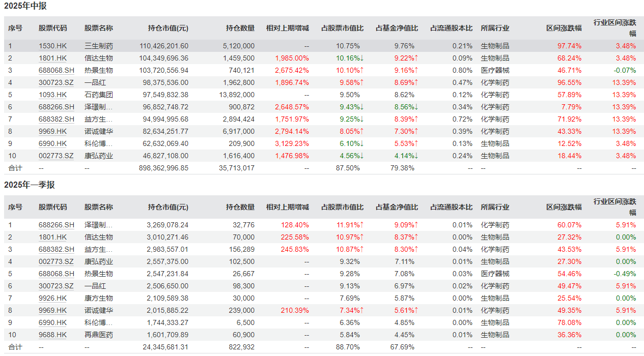Click 持仓数量 header in 2025年中报 table

coord(240,28)
